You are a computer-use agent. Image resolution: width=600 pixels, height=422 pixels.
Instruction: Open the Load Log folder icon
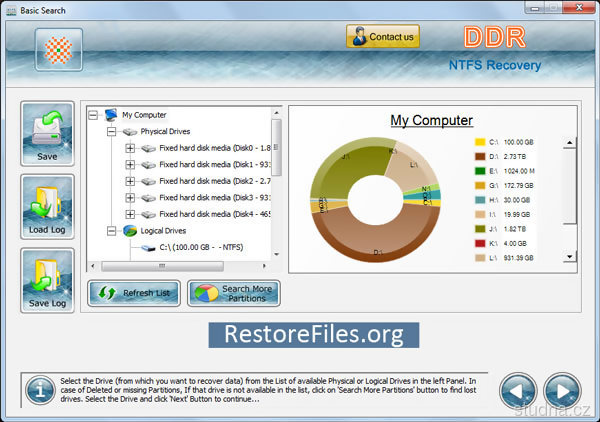(47, 207)
